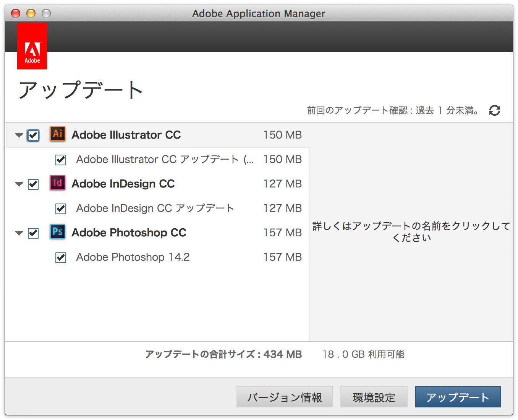Screen dimensions: 518x420
Task: Click 157 MB size of Adobe Photoshop 14.2
Action: point(283,257)
